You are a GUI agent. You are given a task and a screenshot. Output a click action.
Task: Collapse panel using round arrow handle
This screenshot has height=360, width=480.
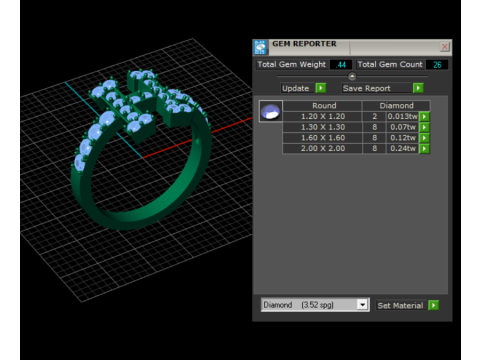pyautogui.click(x=352, y=77)
